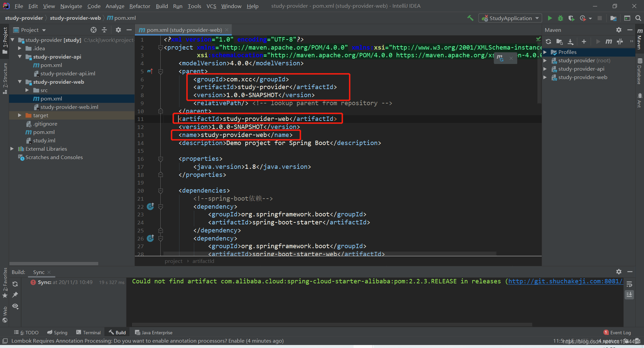Click the red Sync error icon
The image size is (644, 348).
33,282
